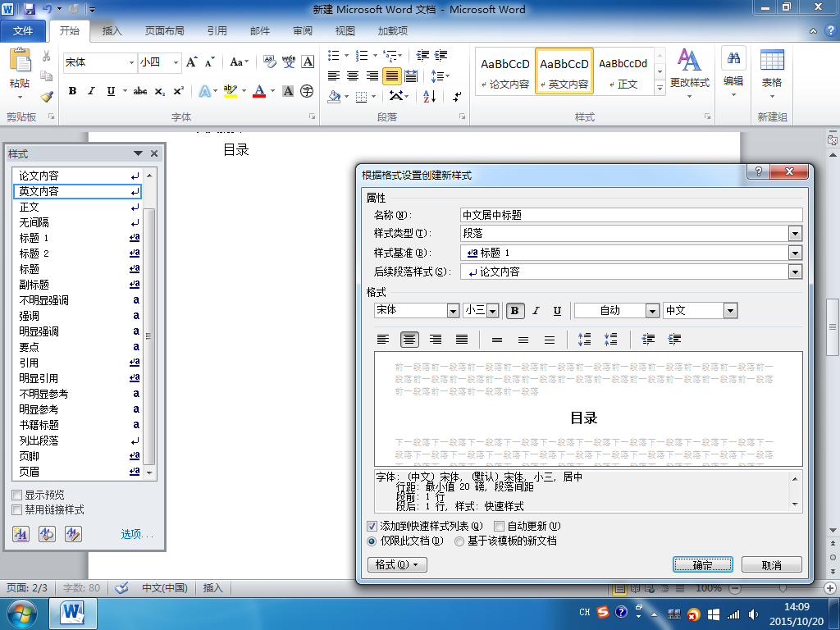The image size is (840, 630).
Task: Open the 样式基准 dropdown
Action: click(795, 253)
